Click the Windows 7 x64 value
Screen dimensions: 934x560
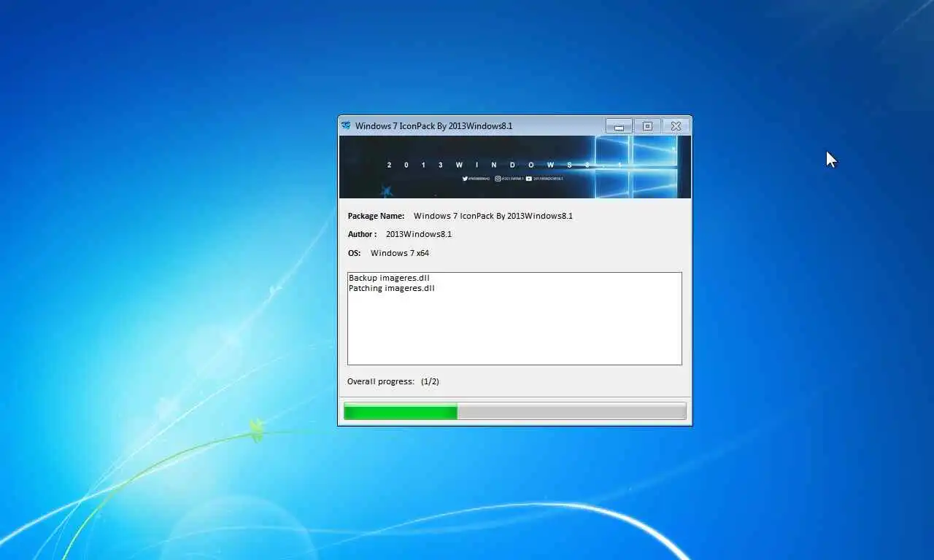pos(400,253)
